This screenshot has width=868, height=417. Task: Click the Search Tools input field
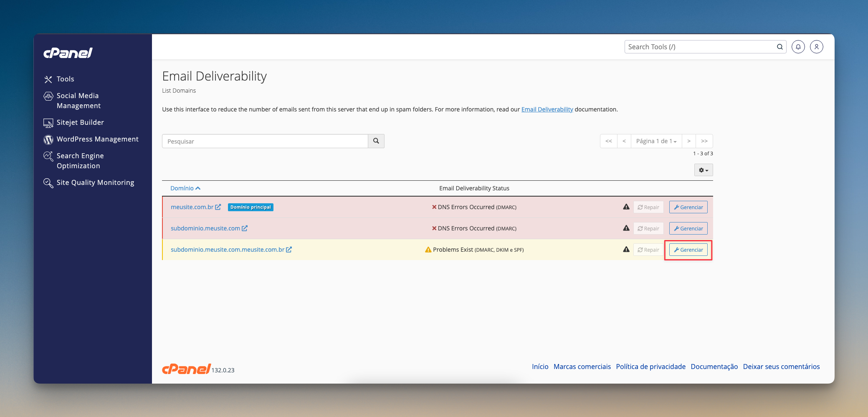point(700,47)
